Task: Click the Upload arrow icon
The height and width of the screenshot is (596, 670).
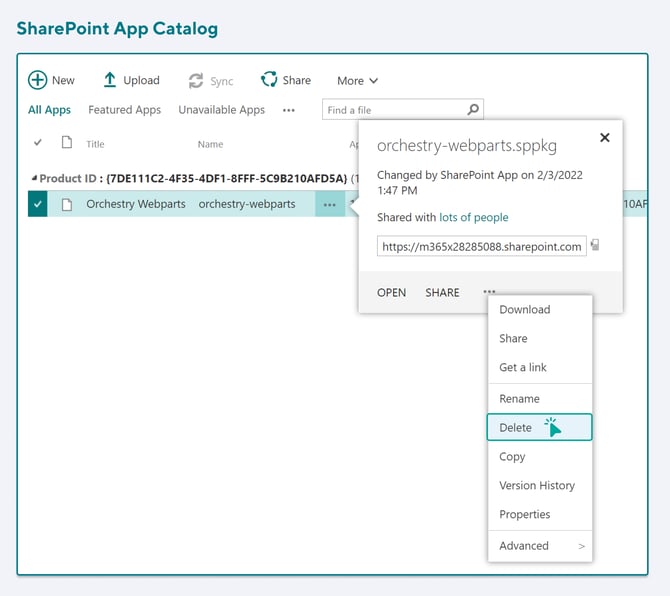Action: 110,80
